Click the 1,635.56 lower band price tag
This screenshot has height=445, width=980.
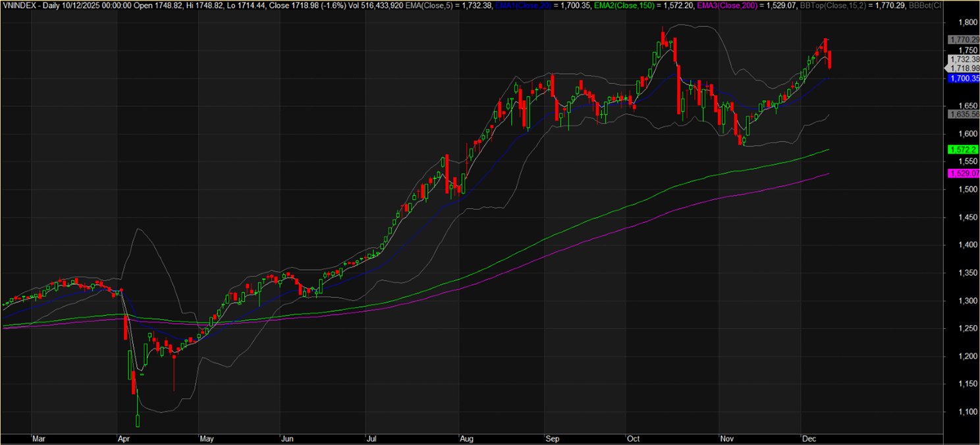[963, 114]
